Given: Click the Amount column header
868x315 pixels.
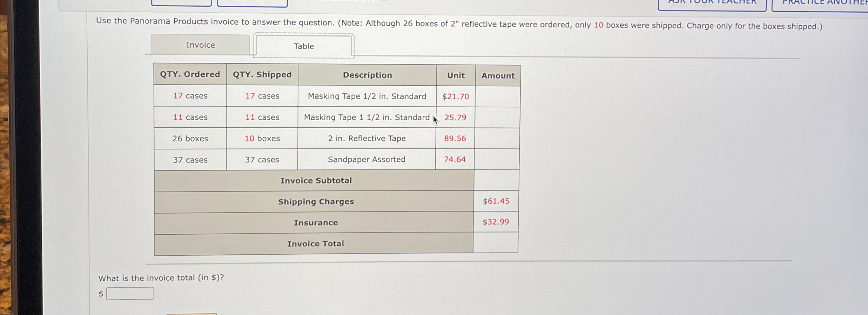Looking at the screenshot, I should click(497, 76).
